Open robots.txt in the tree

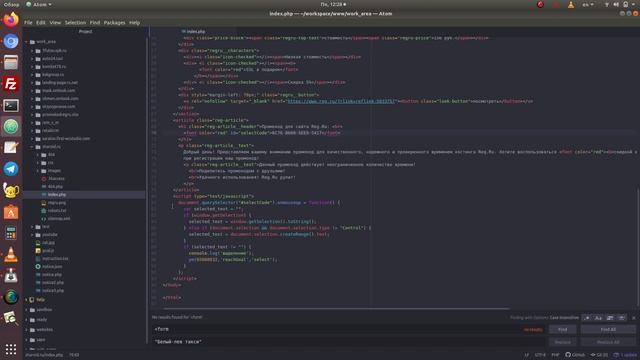57,211
